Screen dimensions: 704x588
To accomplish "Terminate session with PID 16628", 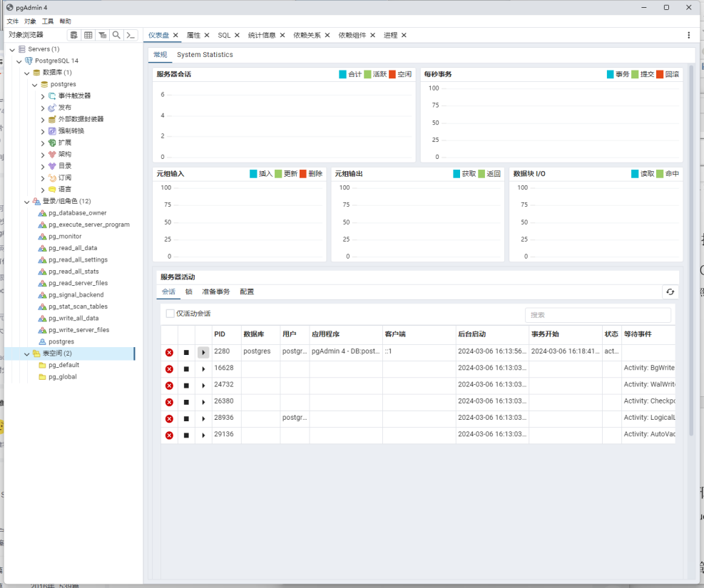I will point(169,369).
